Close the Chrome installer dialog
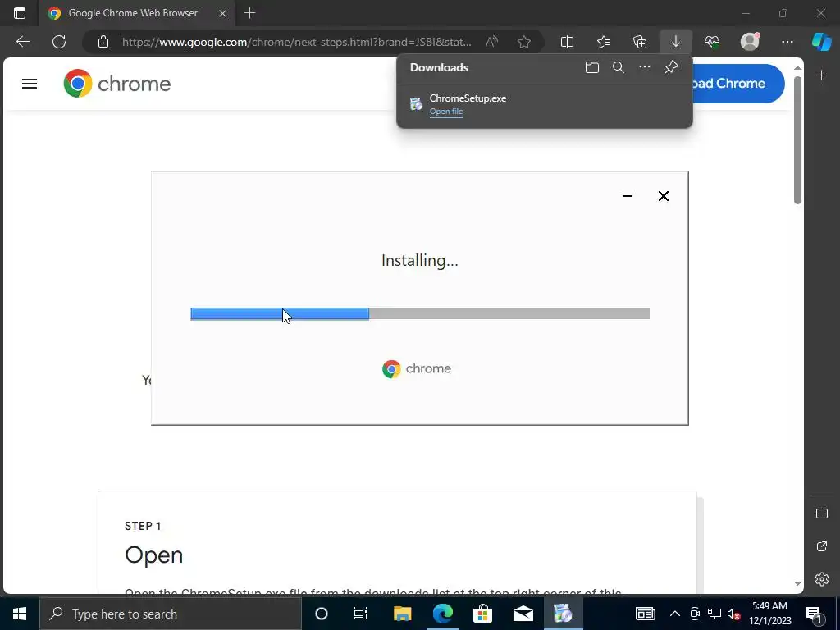 tap(663, 196)
